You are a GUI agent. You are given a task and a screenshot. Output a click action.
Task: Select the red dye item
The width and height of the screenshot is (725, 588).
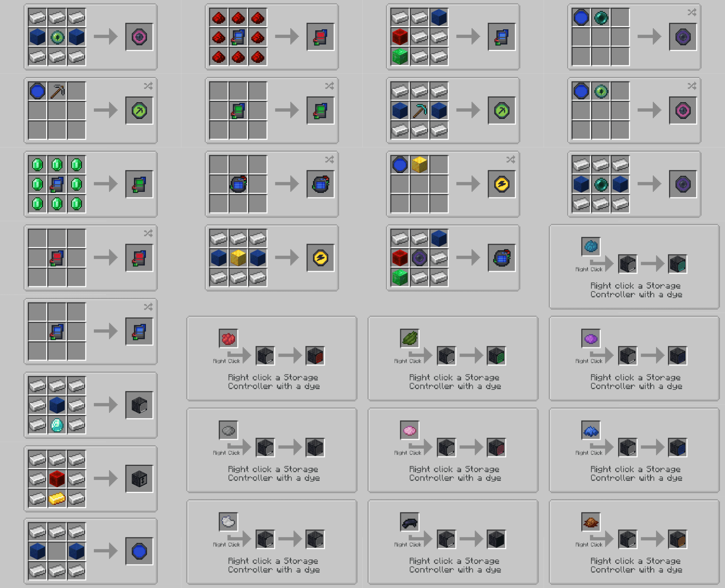tap(228, 339)
